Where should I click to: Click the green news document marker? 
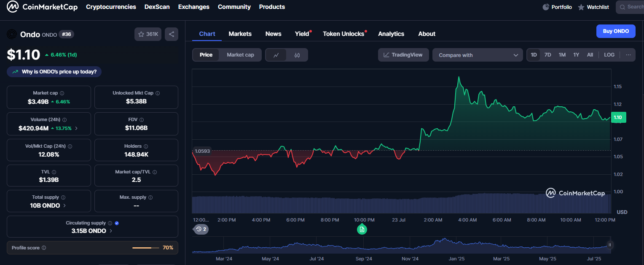click(362, 230)
